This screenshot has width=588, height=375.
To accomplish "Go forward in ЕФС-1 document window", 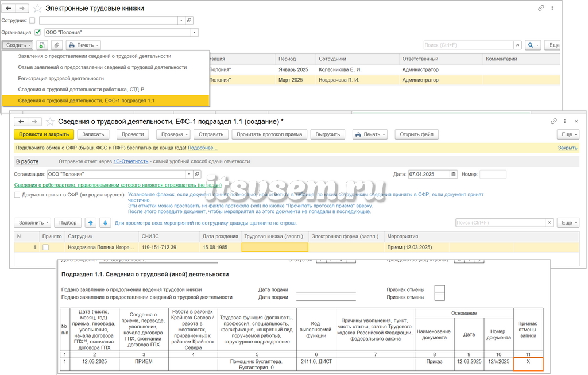I will tap(34, 122).
